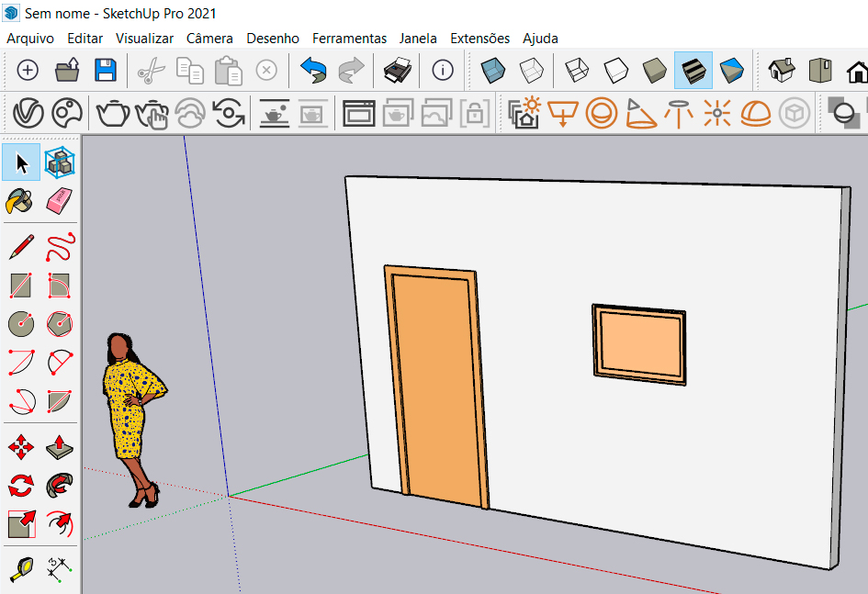Select the Freehand squiggle tool
The image size is (868, 594).
(x=60, y=247)
